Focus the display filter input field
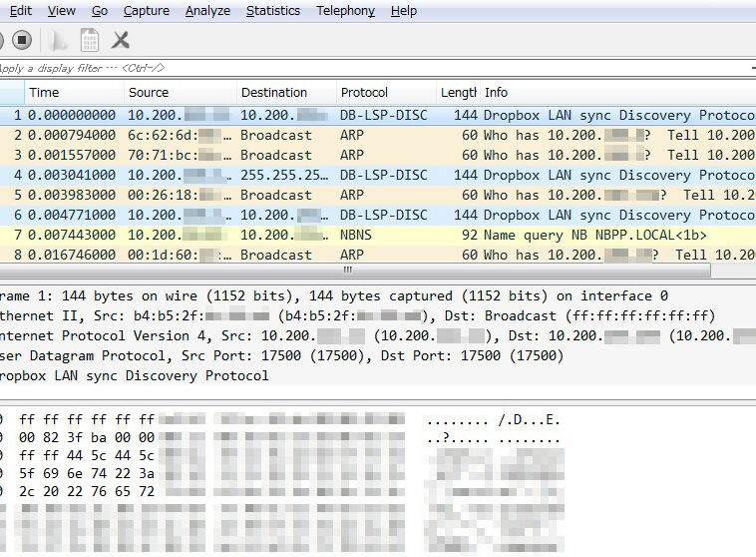The height and width of the screenshot is (557, 756). 376,68
